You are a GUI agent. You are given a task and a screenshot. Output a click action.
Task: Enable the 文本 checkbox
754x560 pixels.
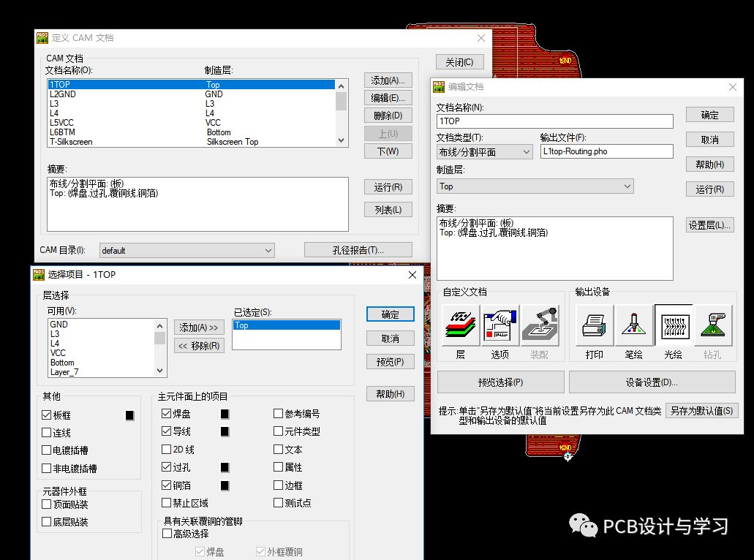point(278,450)
